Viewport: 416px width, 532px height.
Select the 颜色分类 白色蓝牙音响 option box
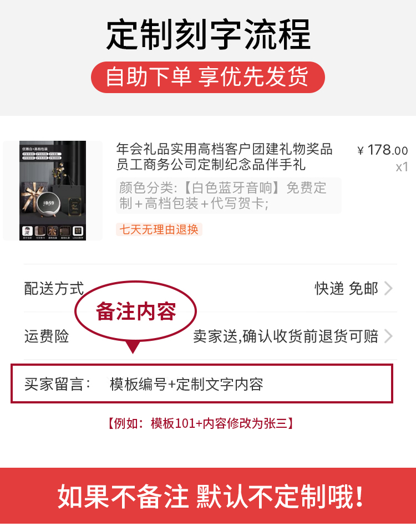(x=229, y=196)
